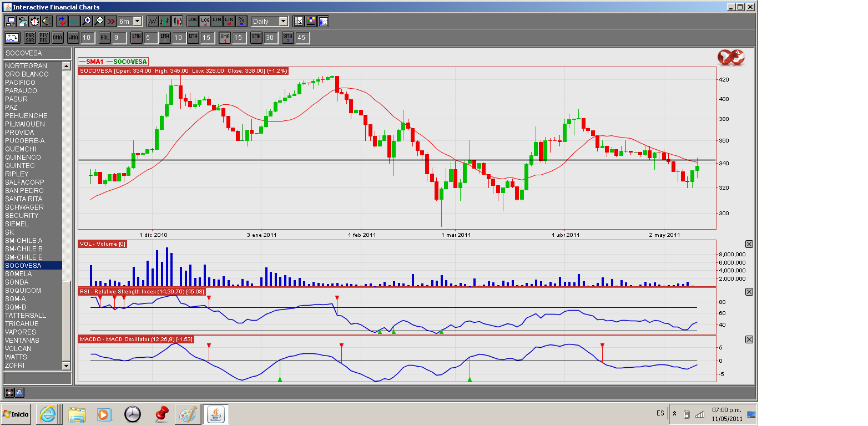Switch to candlestick chart style

click(x=178, y=21)
